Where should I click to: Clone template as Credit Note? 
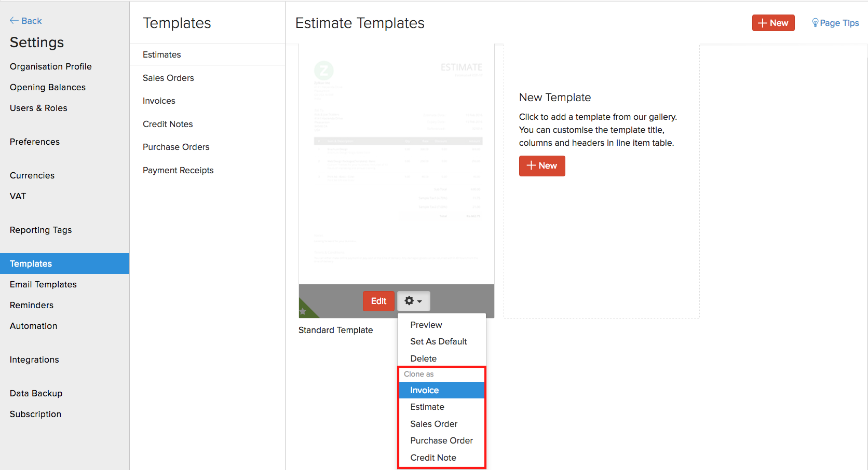pos(433,458)
